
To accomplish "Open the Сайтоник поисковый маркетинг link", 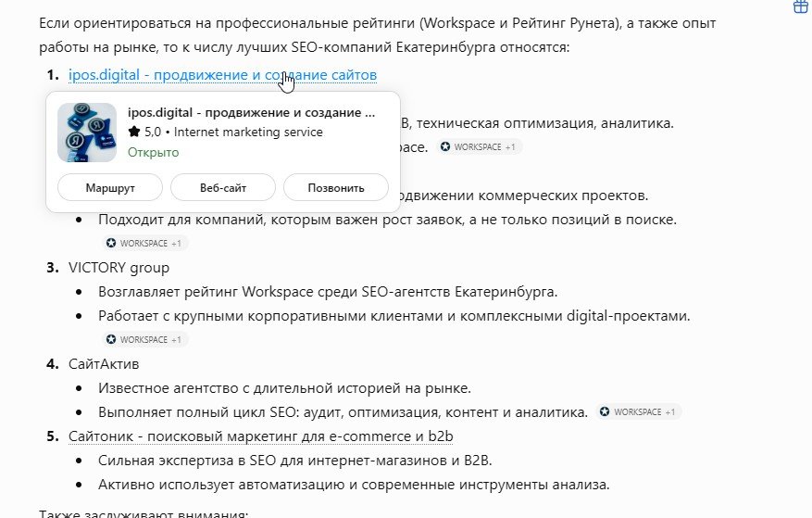I will (x=260, y=436).
